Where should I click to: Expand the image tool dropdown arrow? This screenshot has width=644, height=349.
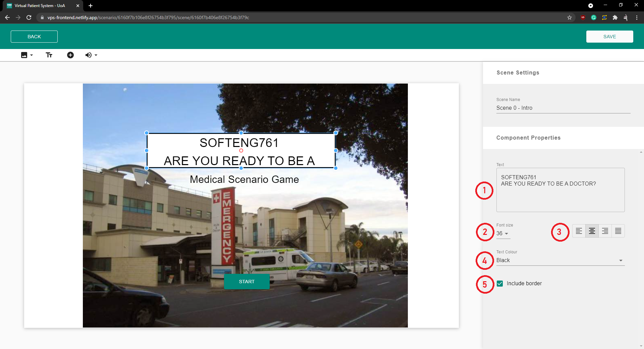tap(31, 55)
